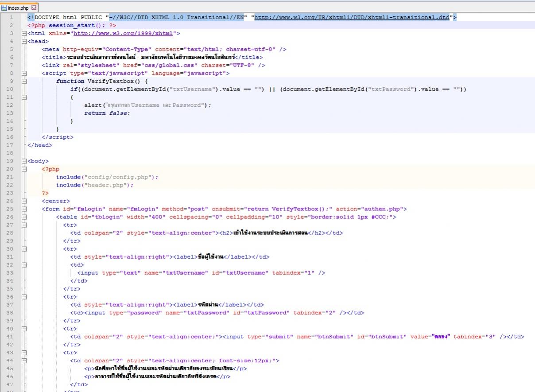Click name="txtUsername" on line 33
This screenshot has width=535, height=392.
tap(176, 272)
